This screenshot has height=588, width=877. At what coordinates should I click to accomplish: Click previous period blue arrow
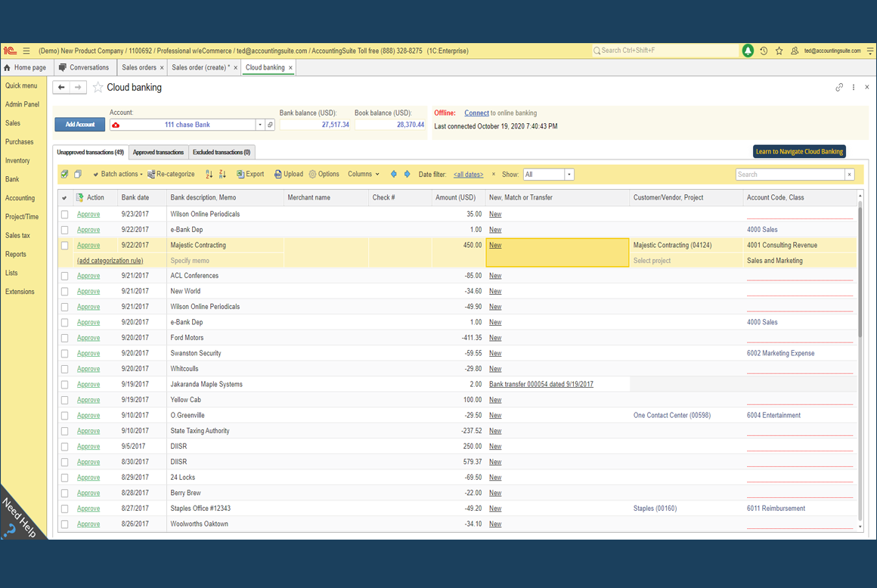coord(394,175)
